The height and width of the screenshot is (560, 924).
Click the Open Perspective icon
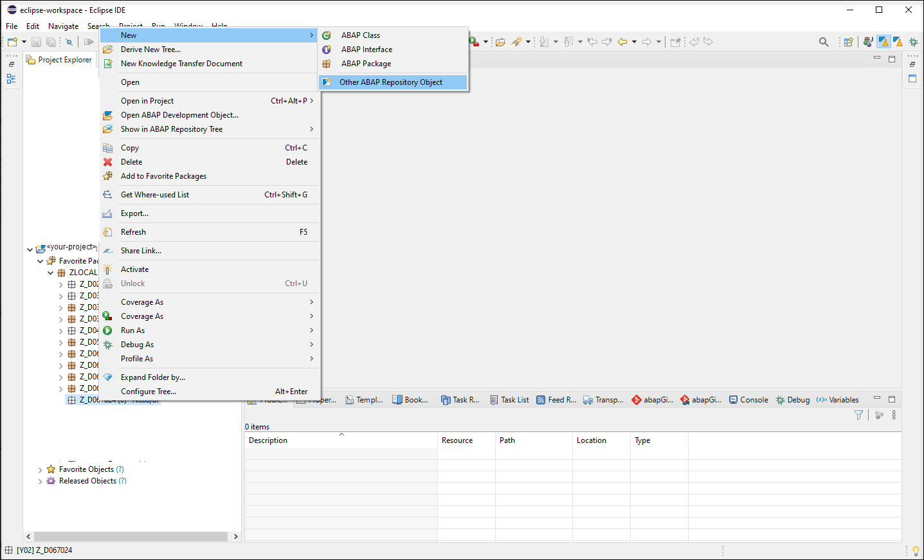pyautogui.click(x=849, y=42)
